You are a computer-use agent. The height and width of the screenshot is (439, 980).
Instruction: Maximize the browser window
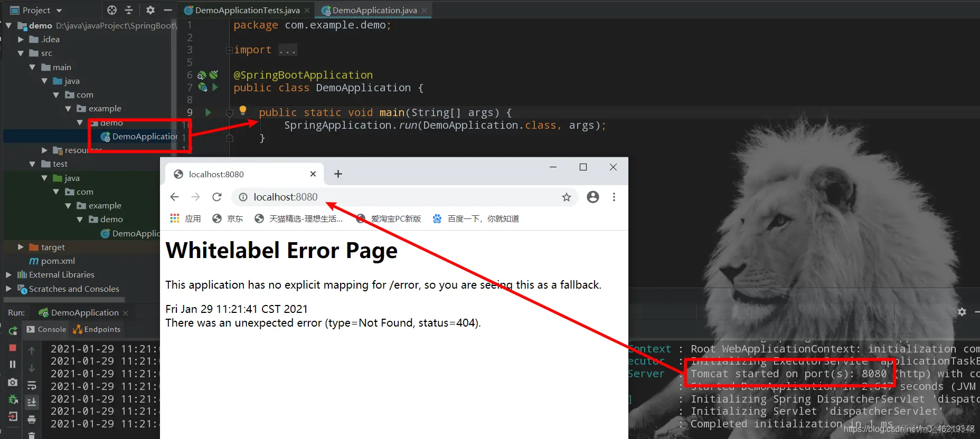[x=583, y=167]
